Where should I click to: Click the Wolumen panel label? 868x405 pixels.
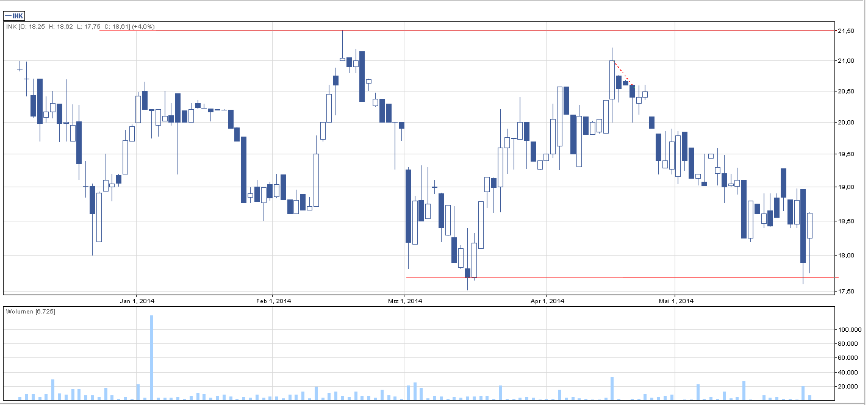click(30, 311)
